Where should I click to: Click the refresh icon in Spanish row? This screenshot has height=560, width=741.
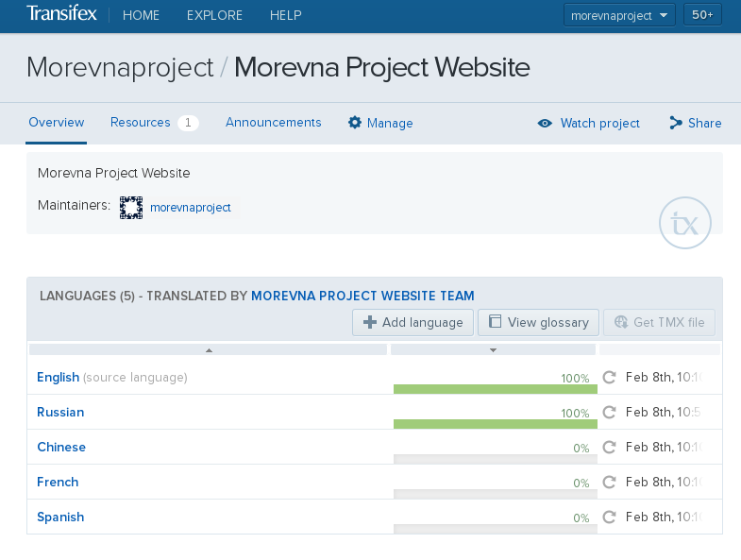pos(609,518)
